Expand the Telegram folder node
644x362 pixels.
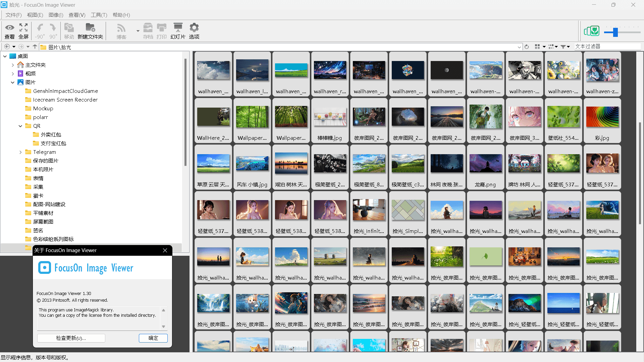pyautogui.click(x=20, y=152)
